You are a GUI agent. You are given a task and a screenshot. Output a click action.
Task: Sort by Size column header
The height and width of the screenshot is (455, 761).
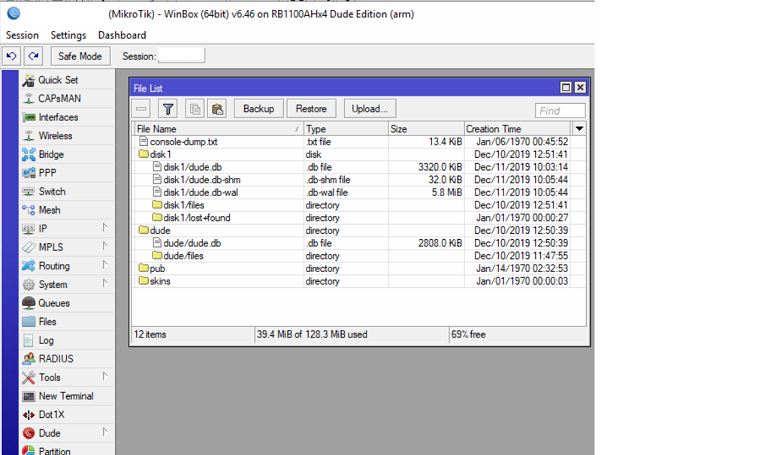(426, 129)
